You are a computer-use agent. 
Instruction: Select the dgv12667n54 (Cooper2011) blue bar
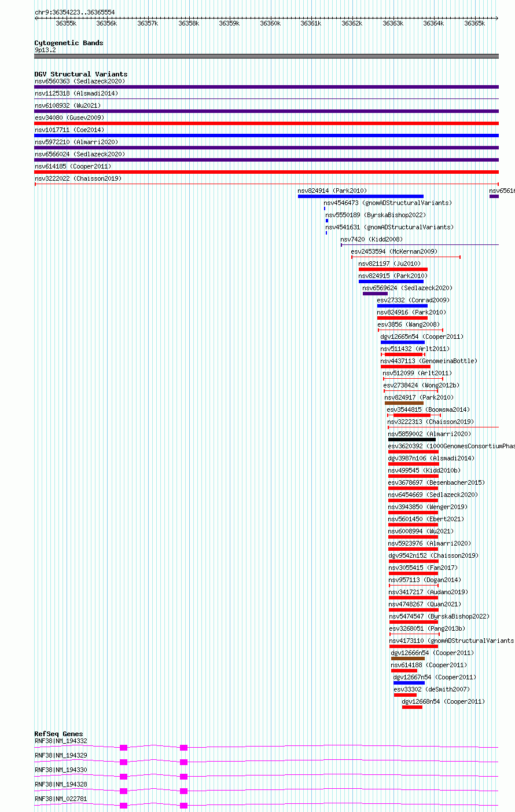pyautogui.click(x=409, y=683)
